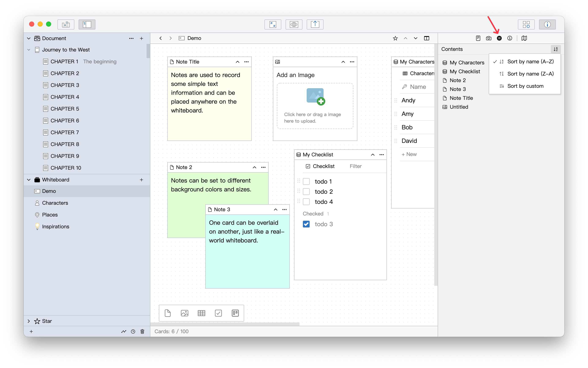This screenshot has height=368, width=588.
Task: Add a new whiteboard with plus
Action: 142,180
